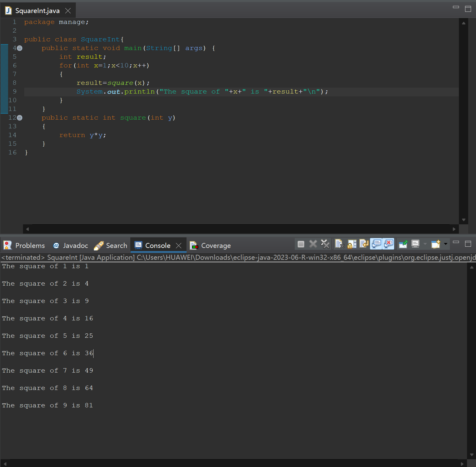
Task: Collapse the main method fold at line 4
Action: point(20,48)
